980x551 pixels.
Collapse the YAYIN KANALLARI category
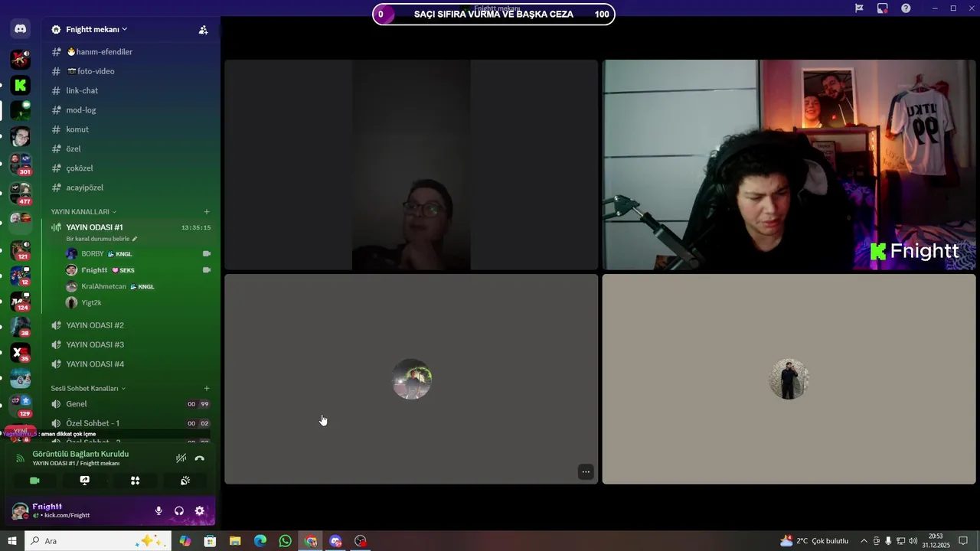(x=83, y=211)
